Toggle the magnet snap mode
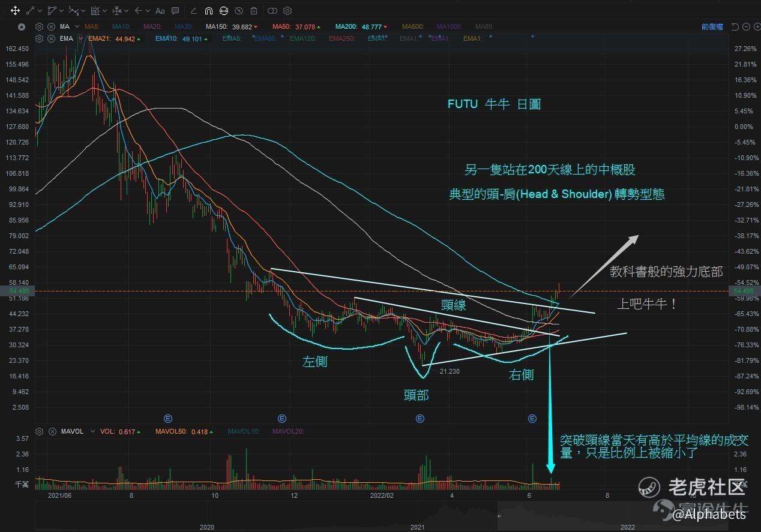This screenshot has width=761, height=532. click(208, 11)
